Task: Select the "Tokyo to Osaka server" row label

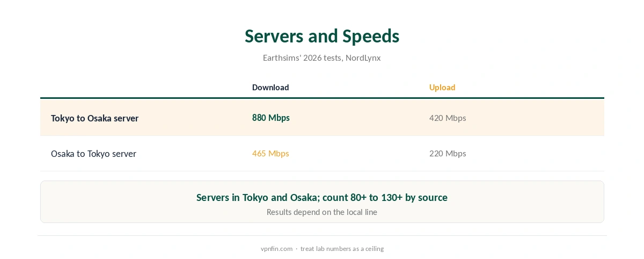Action: click(x=95, y=118)
